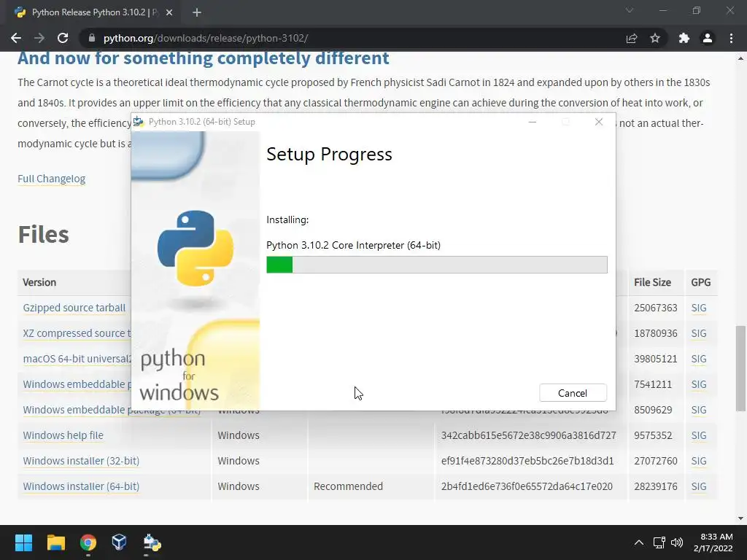Open the macOS 64-bit universal2 installer link
The height and width of the screenshot is (560, 747).
[77, 359]
